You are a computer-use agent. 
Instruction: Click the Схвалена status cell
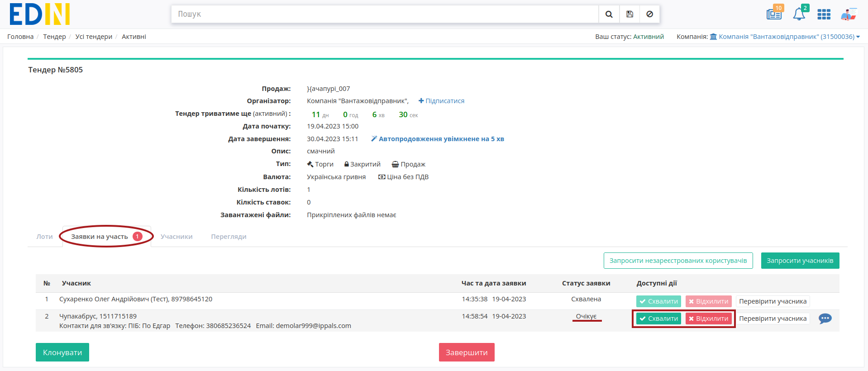(586, 299)
